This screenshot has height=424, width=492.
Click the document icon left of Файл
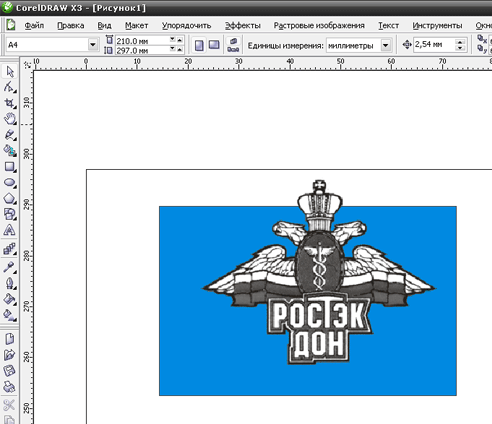pos(11,25)
